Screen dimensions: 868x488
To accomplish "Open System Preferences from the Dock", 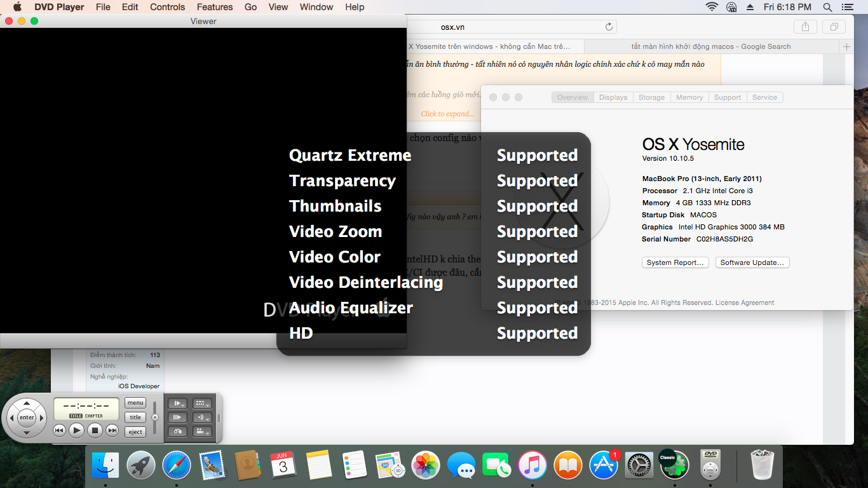I will (x=639, y=466).
